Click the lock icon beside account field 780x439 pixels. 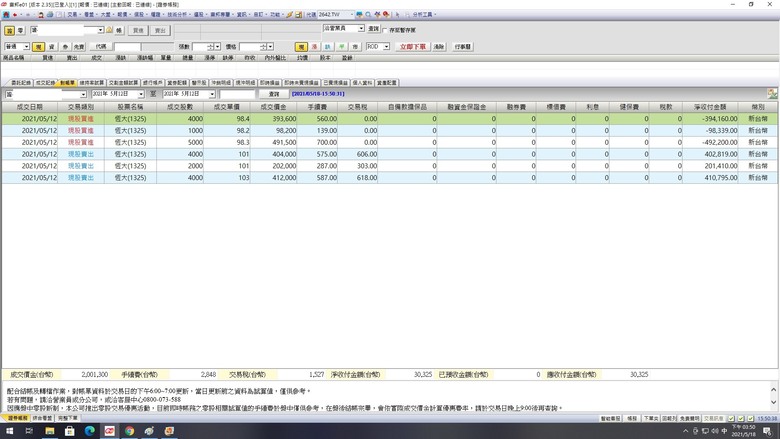pyautogui.click(x=109, y=30)
